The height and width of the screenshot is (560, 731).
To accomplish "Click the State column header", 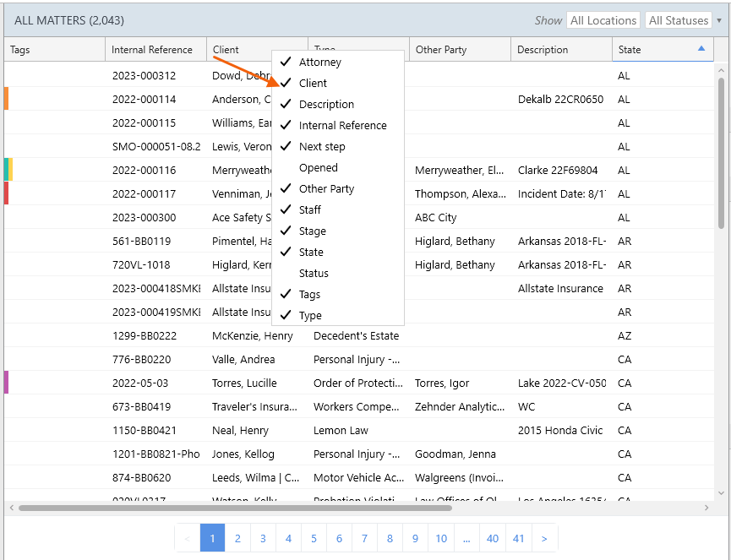I will point(663,49).
